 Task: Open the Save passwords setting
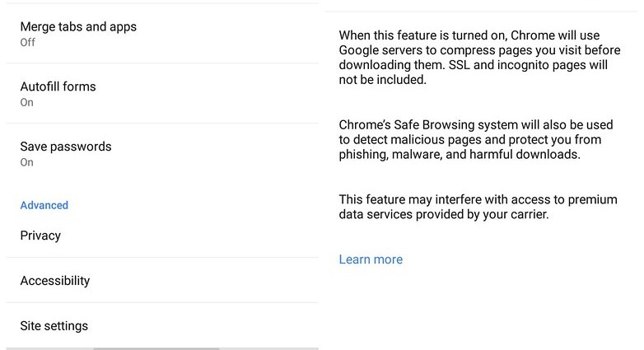[65, 147]
